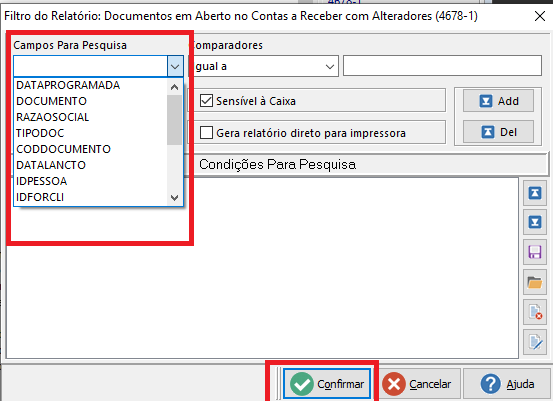
Task: Open saved filter folder icon
Action: point(535,282)
